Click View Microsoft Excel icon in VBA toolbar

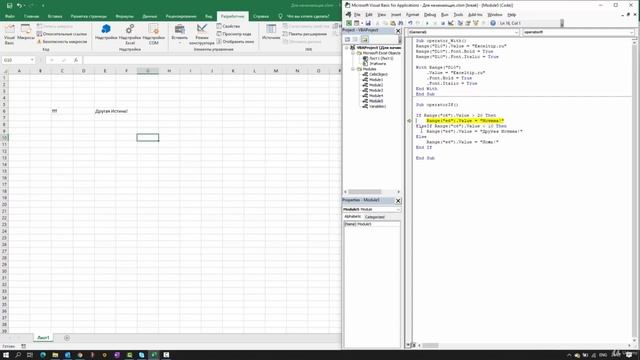(x=349, y=23)
